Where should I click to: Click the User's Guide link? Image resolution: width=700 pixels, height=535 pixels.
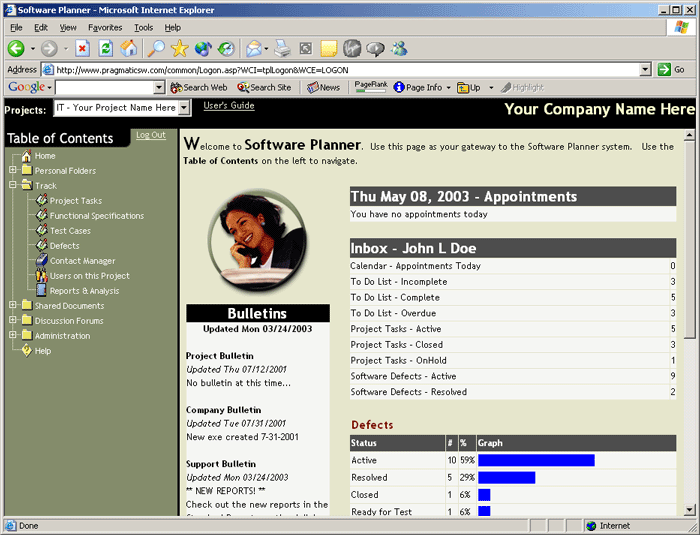(x=229, y=106)
